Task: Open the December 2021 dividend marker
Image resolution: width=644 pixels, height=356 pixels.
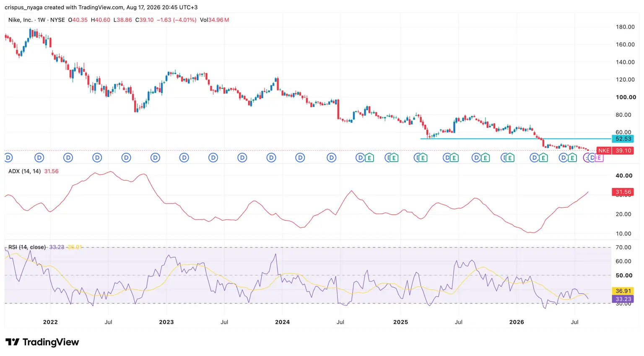Action: point(39,158)
